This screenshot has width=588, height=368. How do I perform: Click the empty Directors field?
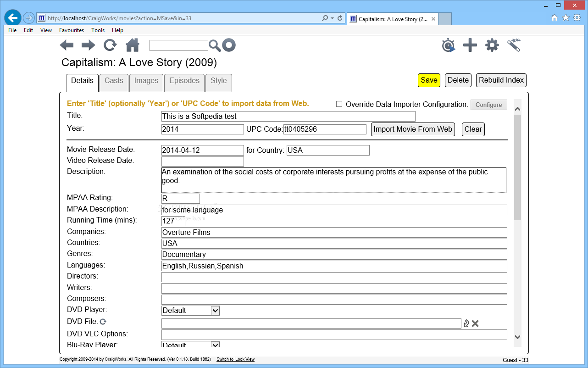[334, 277]
